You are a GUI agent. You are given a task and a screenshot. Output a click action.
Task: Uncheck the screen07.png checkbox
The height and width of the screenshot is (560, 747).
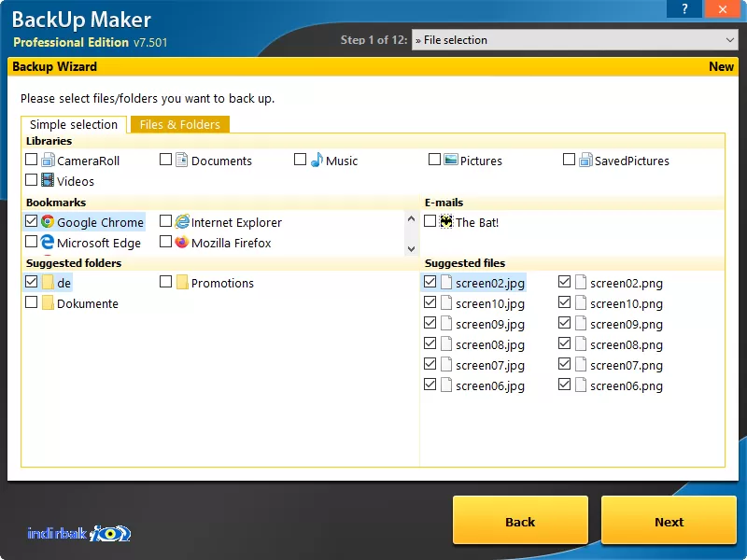(x=564, y=363)
